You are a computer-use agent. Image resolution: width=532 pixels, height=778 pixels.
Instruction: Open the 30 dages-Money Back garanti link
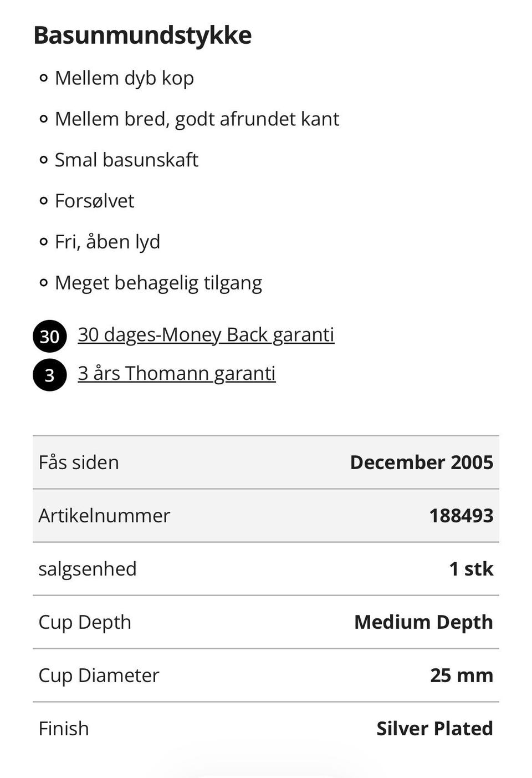(x=206, y=335)
